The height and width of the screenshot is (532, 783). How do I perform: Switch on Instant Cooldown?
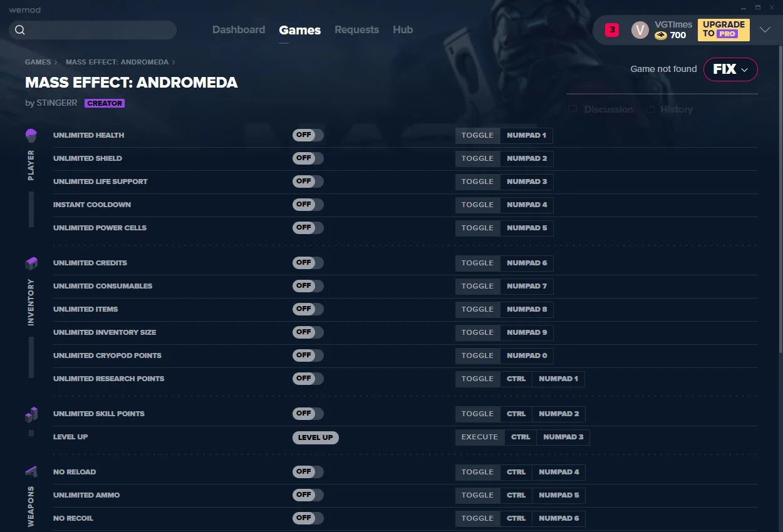pyautogui.click(x=308, y=205)
